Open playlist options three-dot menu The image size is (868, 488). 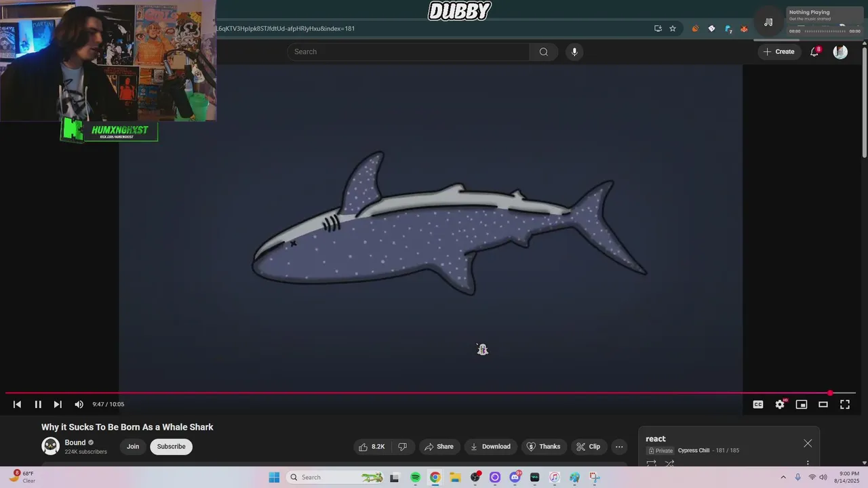pos(808,464)
